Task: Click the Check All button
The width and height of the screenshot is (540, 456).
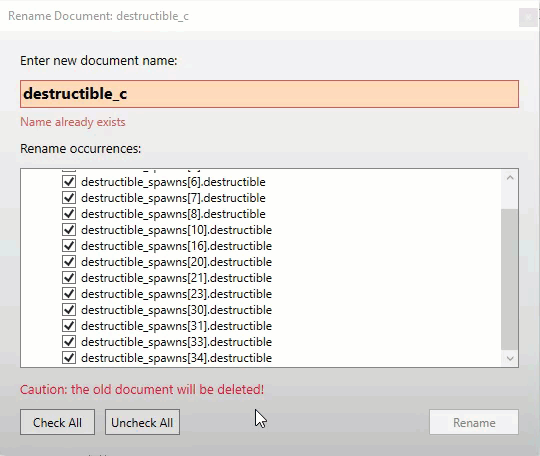Action: tap(57, 422)
